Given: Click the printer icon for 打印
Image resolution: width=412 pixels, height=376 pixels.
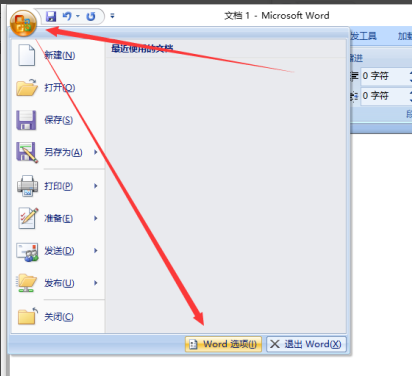Looking at the screenshot, I should coord(27,186).
